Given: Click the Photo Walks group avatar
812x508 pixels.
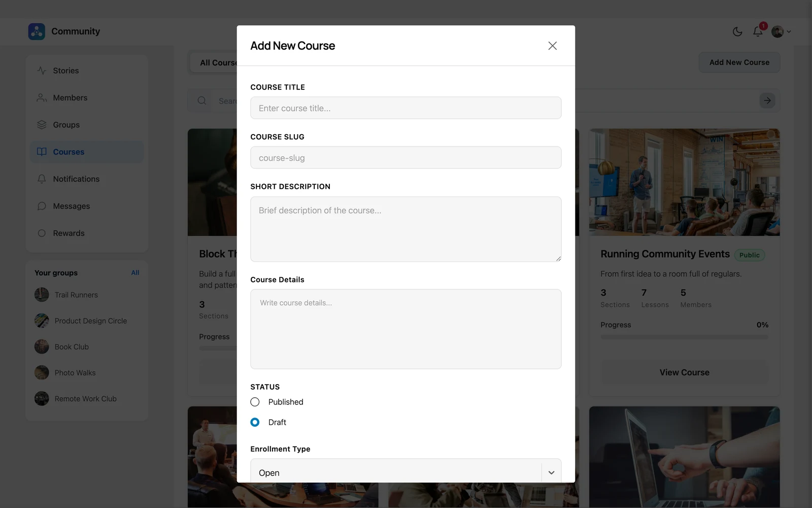Looking at the screenshot, I should (x=42, y=373).
